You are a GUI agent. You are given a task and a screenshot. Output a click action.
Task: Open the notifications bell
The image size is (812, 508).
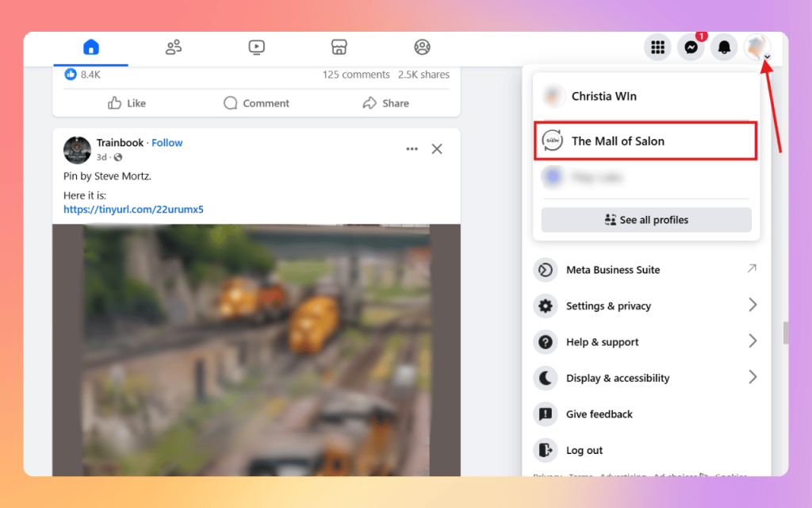click(x=724, y=48)
